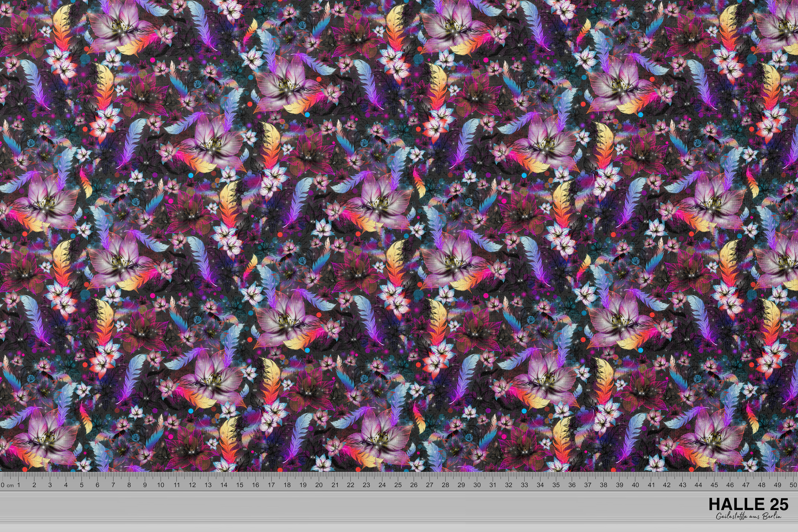Image resolution: width=798 pixels, height=532 pixels.
Task: Click the 50 mark on the ruler
Action: pyautogui.click(x=793, y=485)
